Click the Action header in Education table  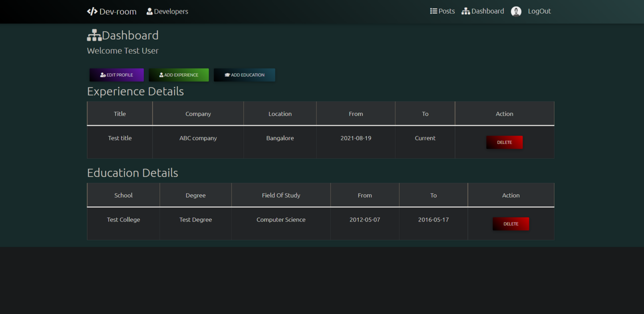[511, 195]
